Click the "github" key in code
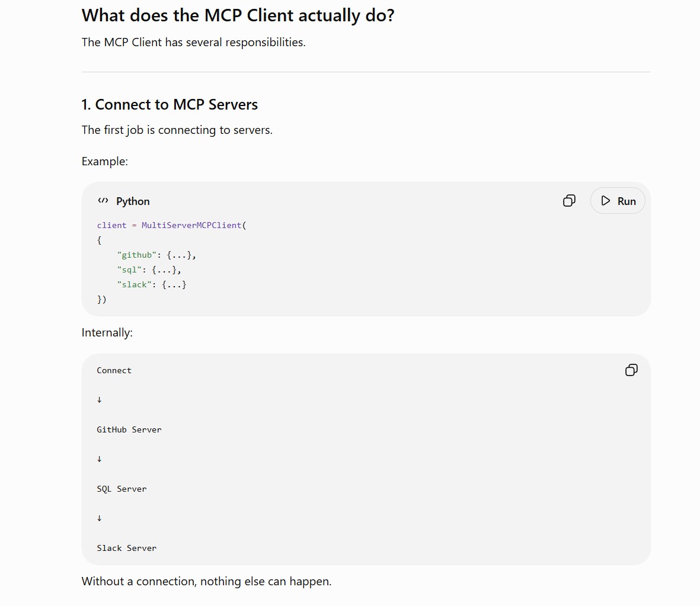The image size is (700, 606). (x=136, y=255)
